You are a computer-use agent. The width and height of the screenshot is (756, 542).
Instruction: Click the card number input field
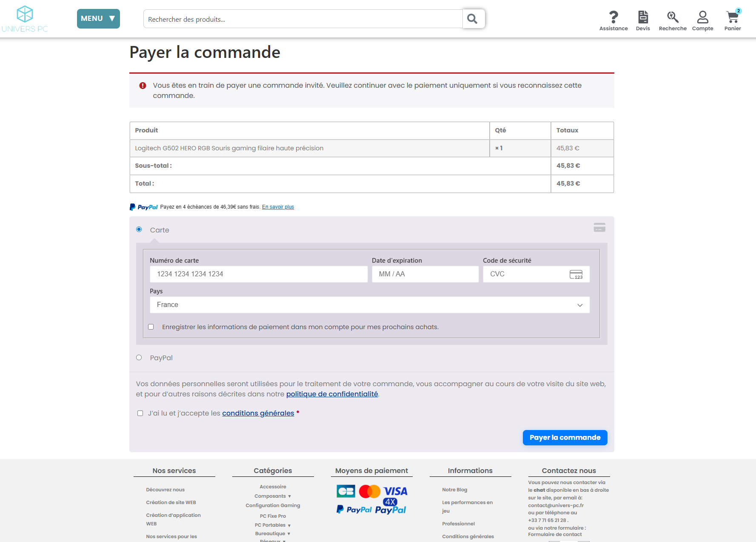(x=258, y=274)
